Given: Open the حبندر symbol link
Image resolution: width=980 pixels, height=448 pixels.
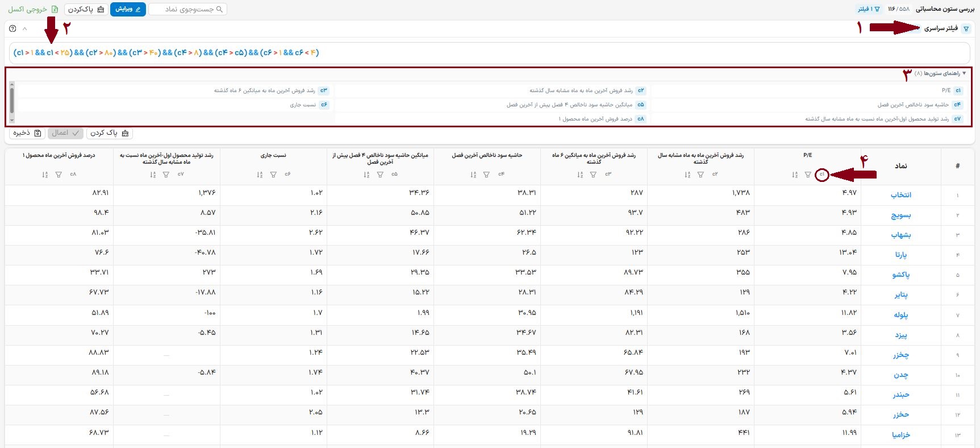Looking at the screenshot, I should [x=901, y=395].
